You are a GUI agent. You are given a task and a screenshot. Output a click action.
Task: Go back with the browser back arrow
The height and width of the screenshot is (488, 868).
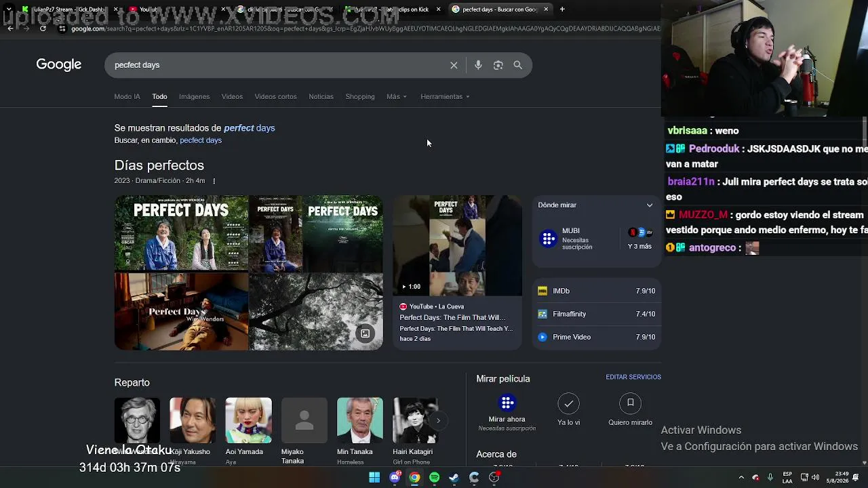tap(9, 28)
